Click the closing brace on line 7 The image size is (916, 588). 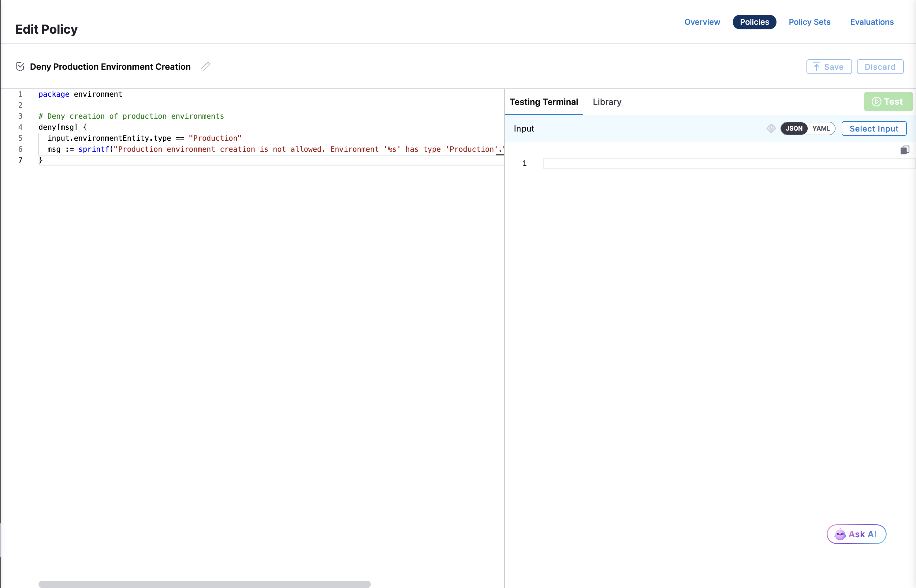click(x=40, y=160)
